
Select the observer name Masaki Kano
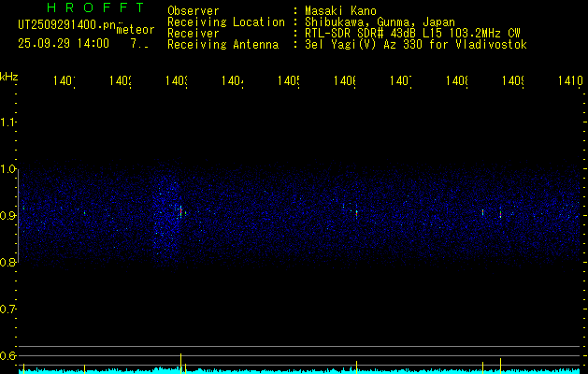click(340, 11)
